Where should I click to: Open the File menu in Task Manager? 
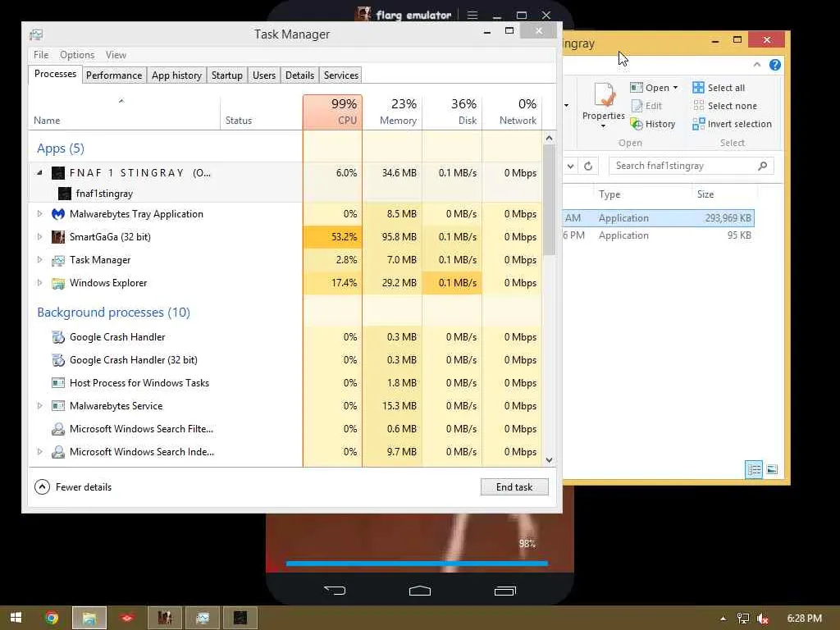point(41,55)
